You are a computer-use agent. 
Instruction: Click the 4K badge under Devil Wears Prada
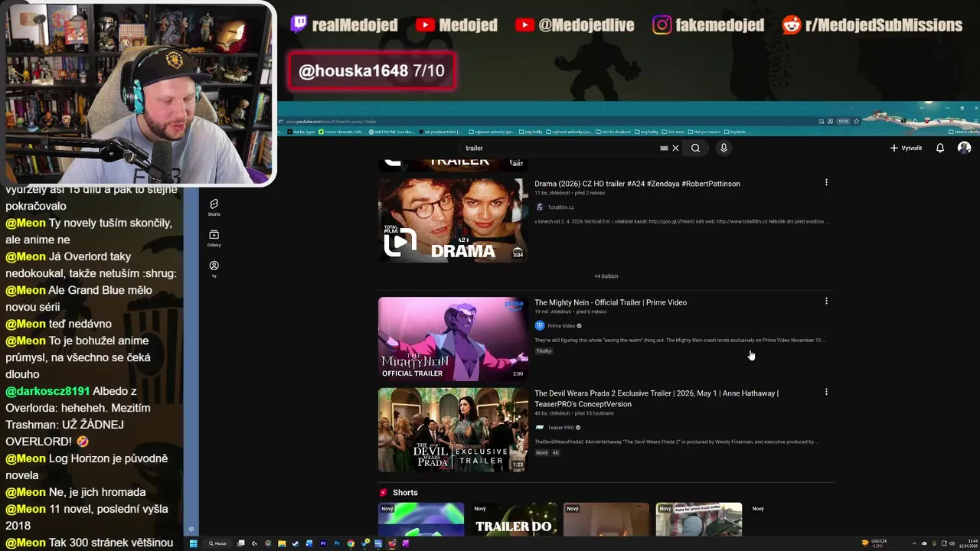click(556, 453)
